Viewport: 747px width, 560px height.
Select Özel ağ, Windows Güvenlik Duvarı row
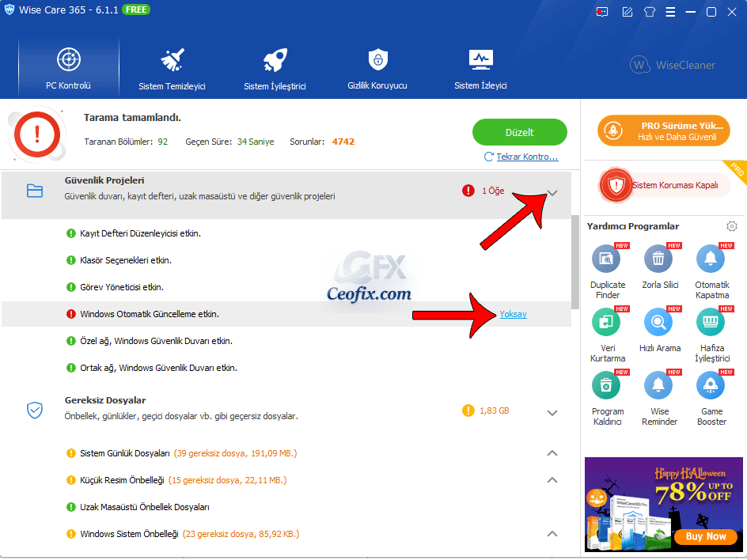tap(286, 341)
